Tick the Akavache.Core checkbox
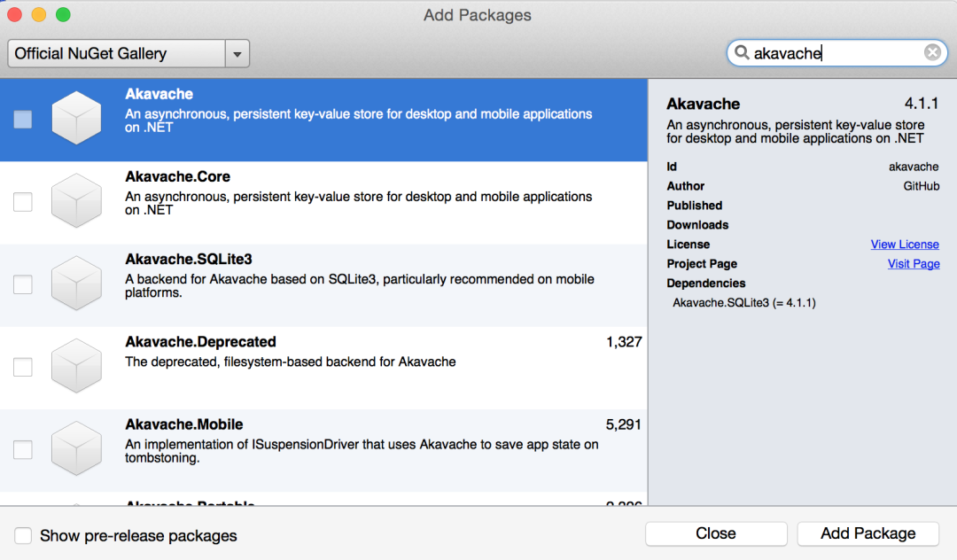The image size is (957, 560). 23,202
